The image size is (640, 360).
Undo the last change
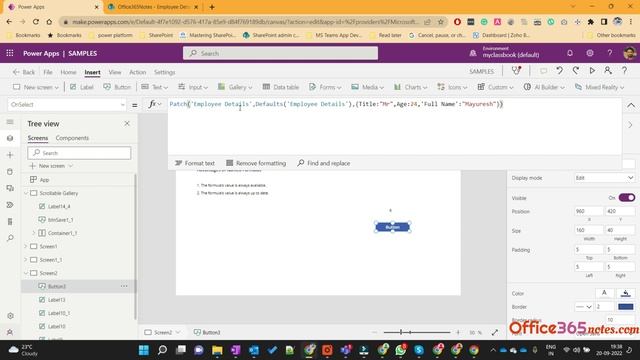tap(560, 71)
